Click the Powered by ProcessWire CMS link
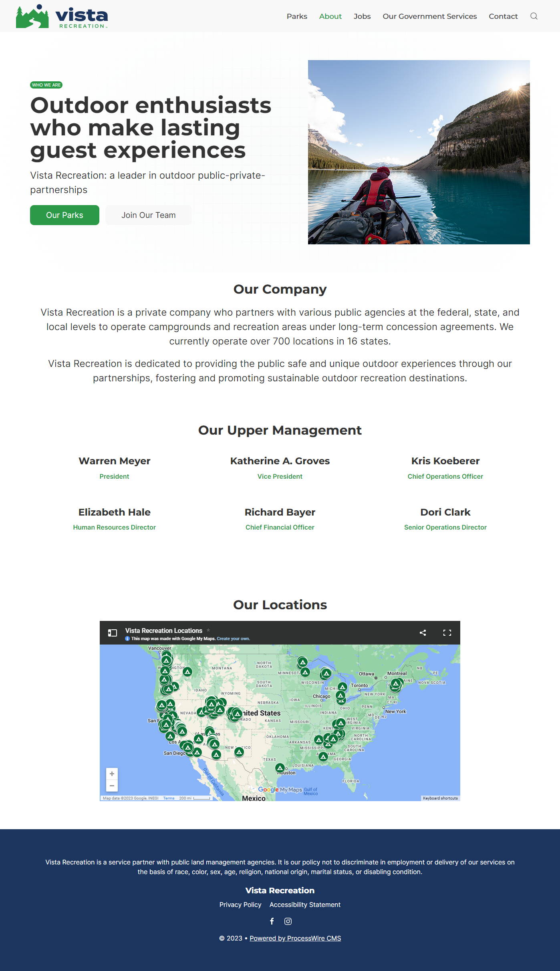The image size is (560, 971). pyautogui.click(x=295, y=938)
